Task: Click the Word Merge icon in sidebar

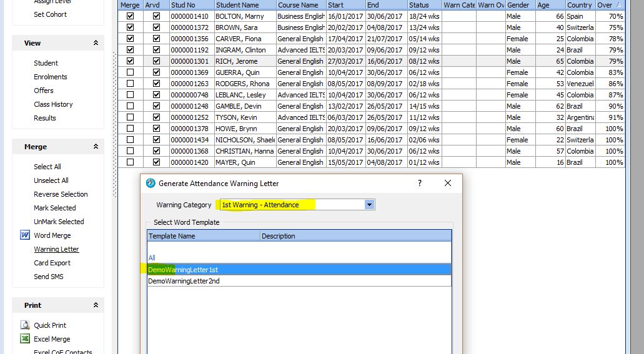Action: click(25, 235)
